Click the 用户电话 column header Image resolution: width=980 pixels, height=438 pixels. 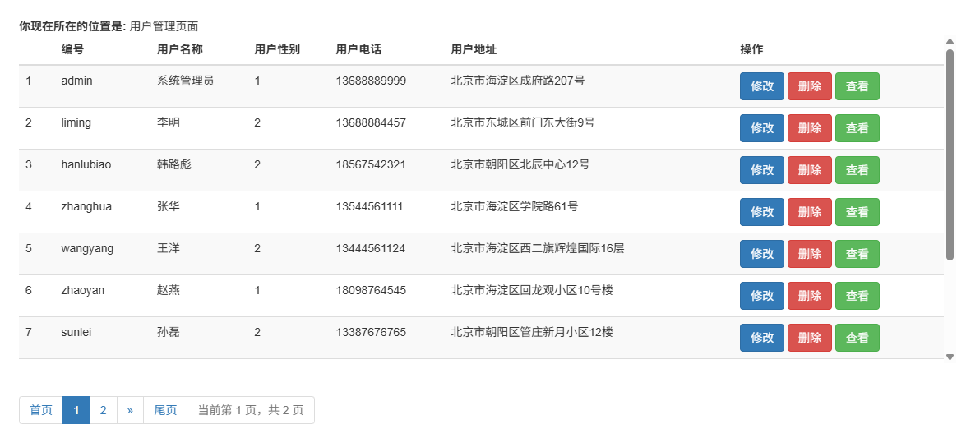(x=358, y=49)
